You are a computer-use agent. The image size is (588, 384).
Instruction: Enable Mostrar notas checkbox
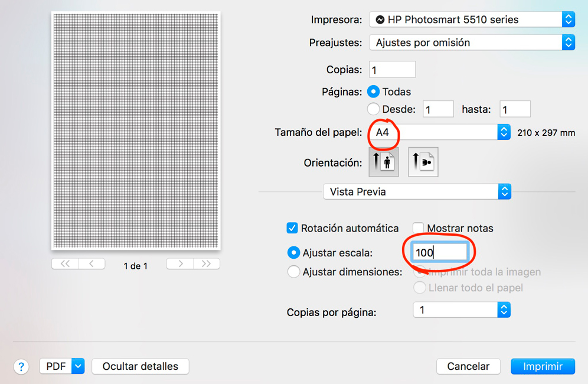tap(418, 228)
